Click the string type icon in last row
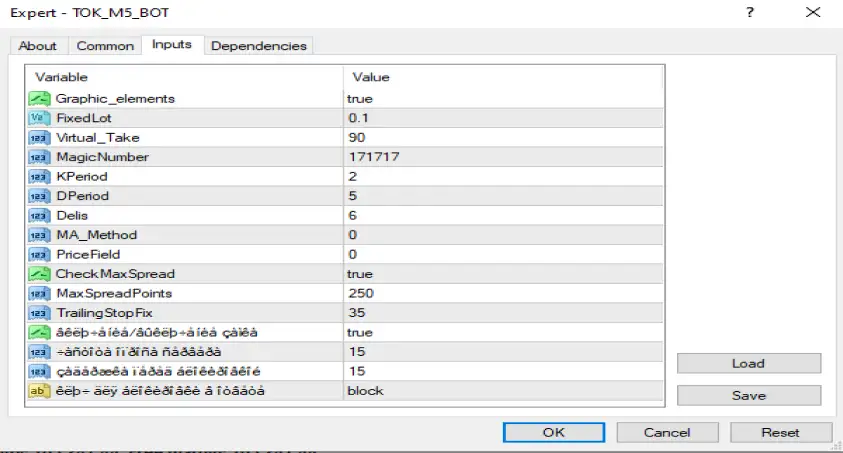The height and width of the screenshot is (453, 843). [x=39, y=391]
